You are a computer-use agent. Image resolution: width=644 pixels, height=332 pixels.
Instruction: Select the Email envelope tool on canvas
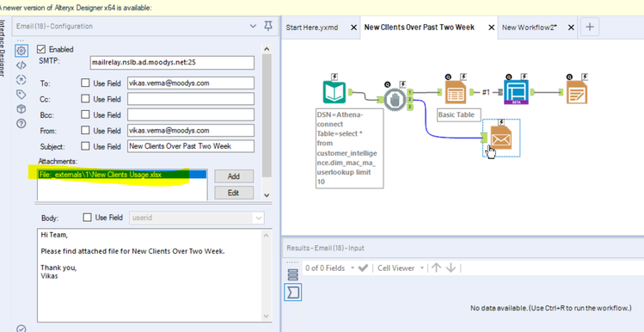click(501, 138)
